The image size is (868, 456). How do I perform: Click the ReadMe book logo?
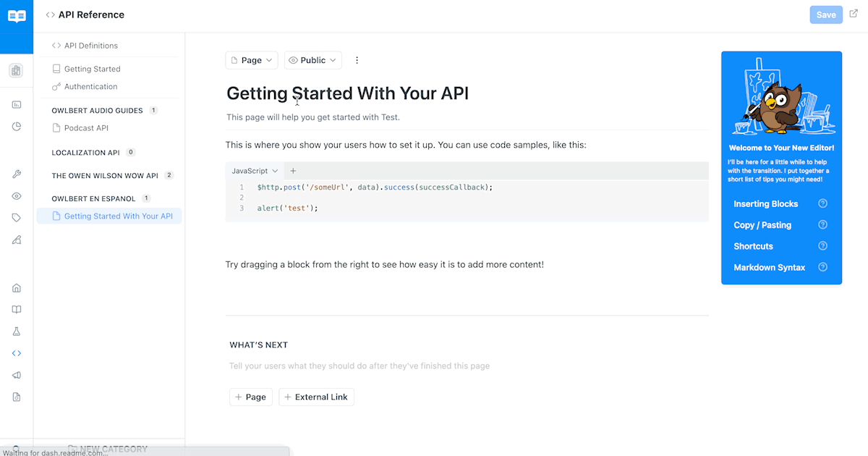coord(17,16)
